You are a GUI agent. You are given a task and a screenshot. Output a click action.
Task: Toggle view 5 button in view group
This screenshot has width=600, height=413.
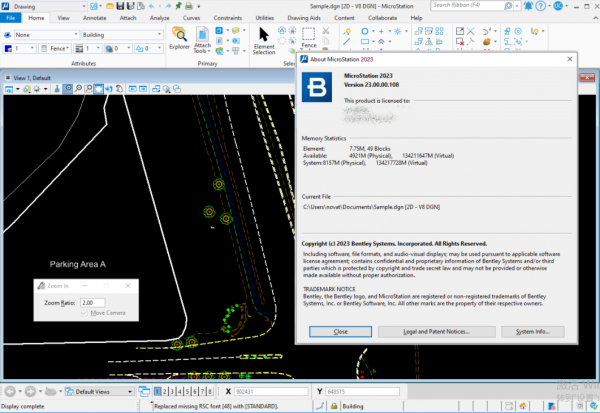(x=189, y=391)
